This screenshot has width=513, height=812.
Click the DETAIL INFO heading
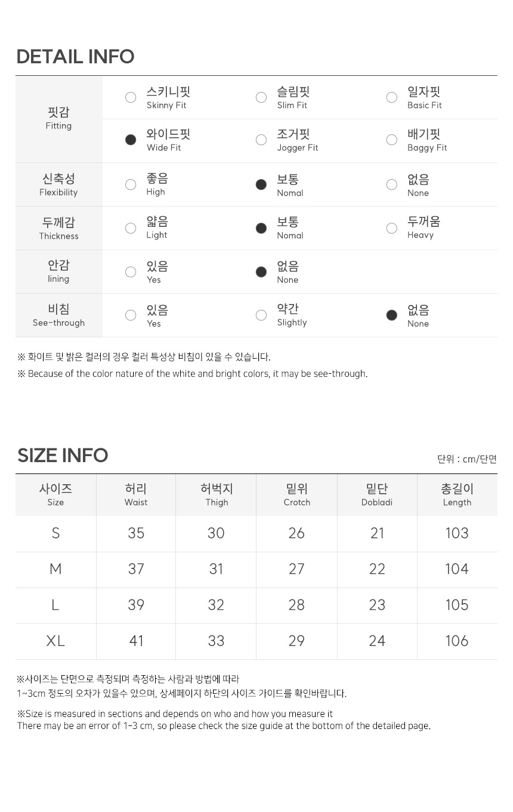pyautogui.click(x=75, y=57)
